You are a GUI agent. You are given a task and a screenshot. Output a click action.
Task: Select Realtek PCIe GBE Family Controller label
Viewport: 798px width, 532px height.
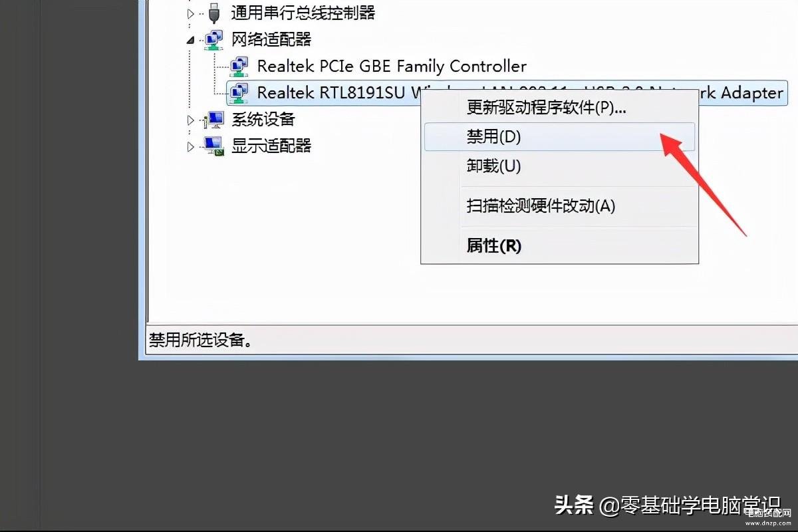pyautogui.click(x=392, y=66)
